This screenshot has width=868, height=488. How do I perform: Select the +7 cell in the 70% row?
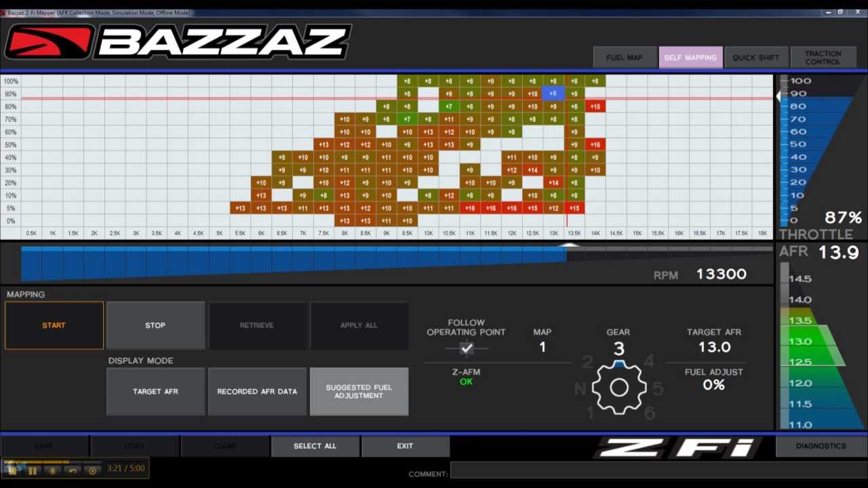[407, 119]
